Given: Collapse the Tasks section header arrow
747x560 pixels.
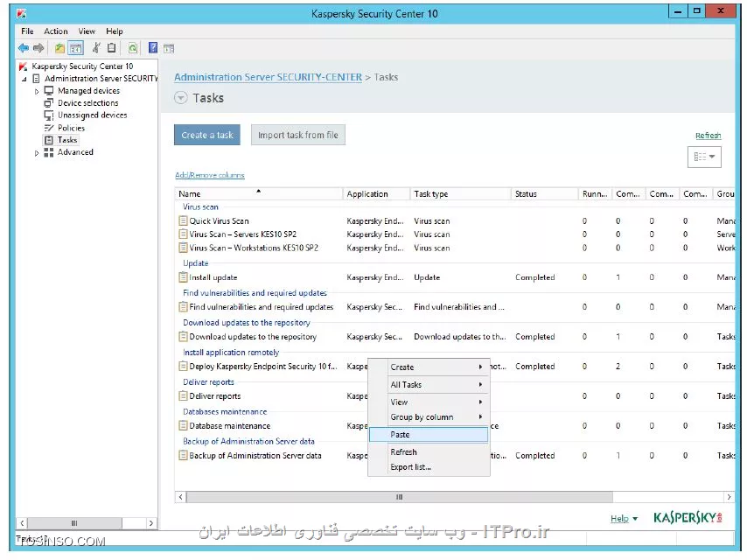Looking at the screenshot, I should (x=180, y=98).
